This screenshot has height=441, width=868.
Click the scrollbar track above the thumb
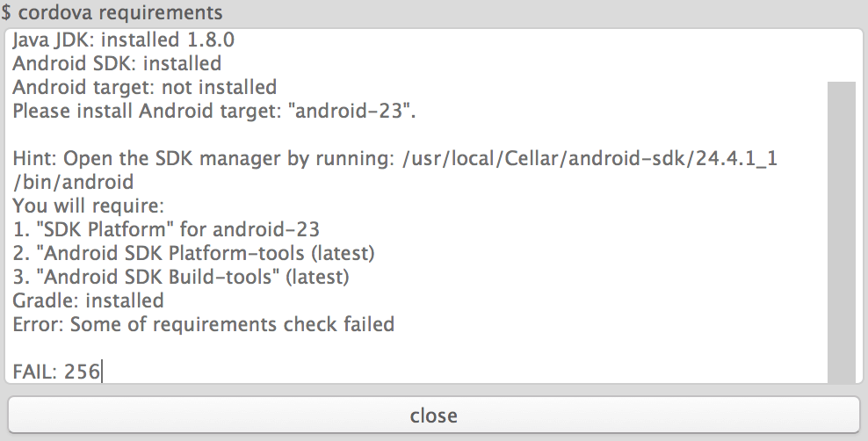(842, 56)
